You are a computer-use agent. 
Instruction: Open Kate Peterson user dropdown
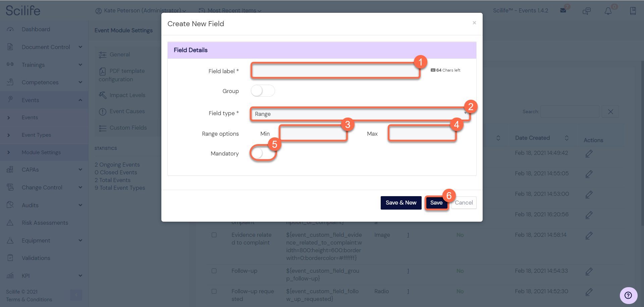click(x=141, y=10)
